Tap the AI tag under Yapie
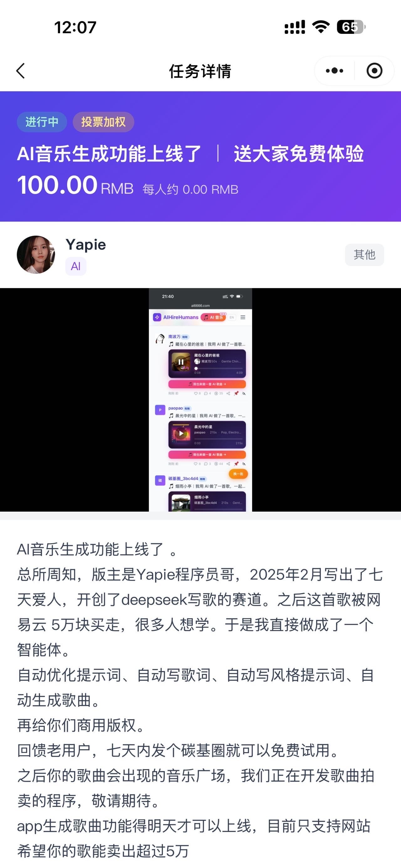 76,266
